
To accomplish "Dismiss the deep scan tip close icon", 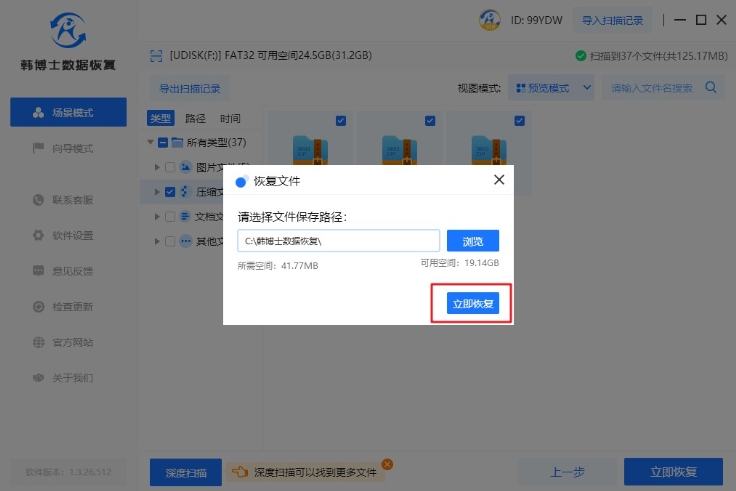I will tap(387, 464).
